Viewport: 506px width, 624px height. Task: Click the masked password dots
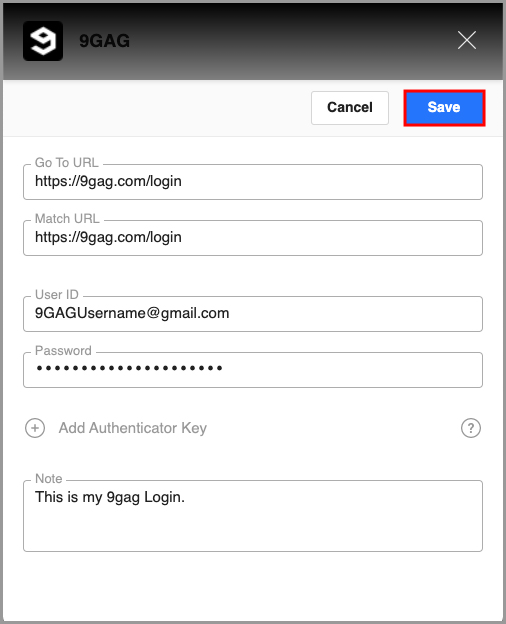click(129, 369)
